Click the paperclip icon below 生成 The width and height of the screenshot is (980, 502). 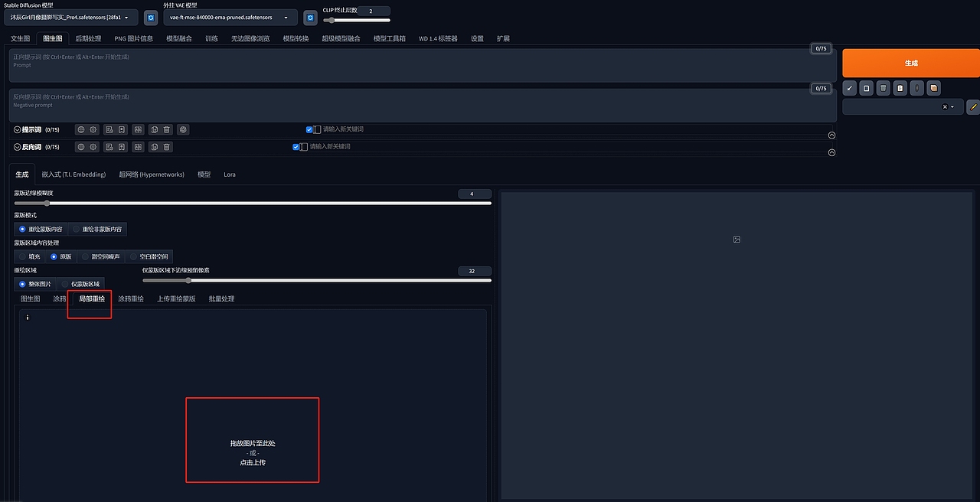(917, 89)
